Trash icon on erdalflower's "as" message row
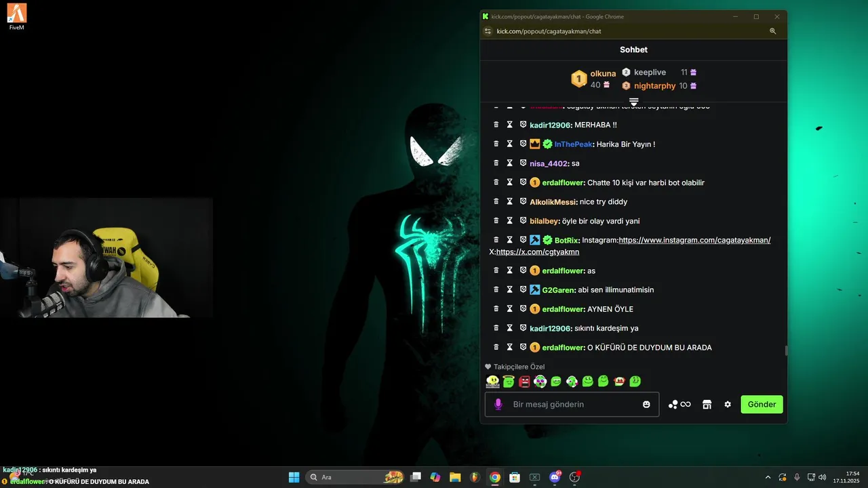The image size is (868, 488). pyautogui.click(x=496, y=270)
